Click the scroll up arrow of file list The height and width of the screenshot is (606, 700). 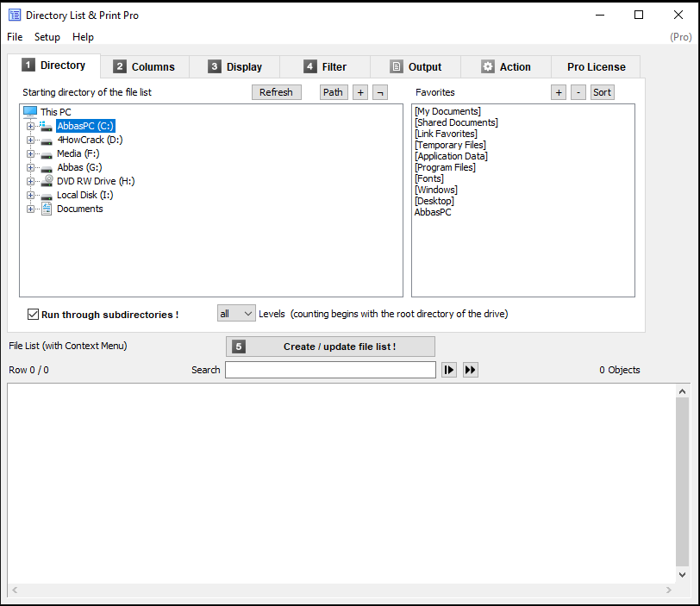tap(682, 391)
